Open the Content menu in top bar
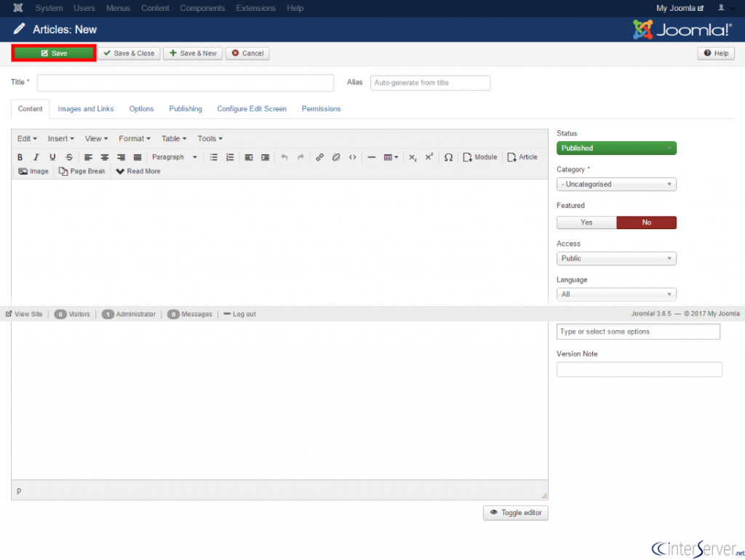 pyautogui.click(x=155, y=8)
